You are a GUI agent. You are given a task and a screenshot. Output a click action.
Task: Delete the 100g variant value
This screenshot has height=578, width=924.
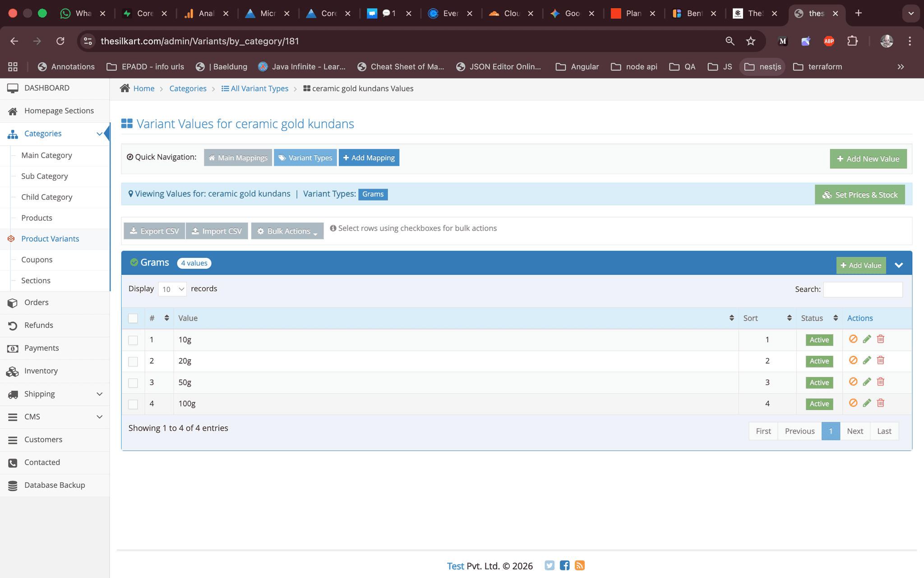(x=880, y=403)
